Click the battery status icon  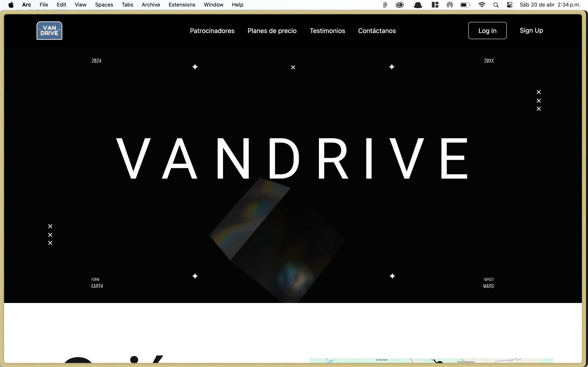pos(465,5)
